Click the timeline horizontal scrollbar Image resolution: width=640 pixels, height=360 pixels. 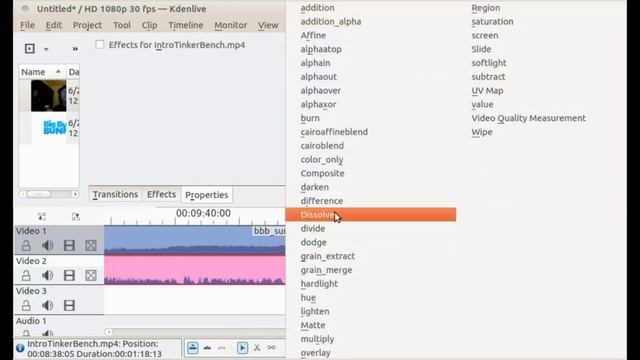(x=199, y=332)
